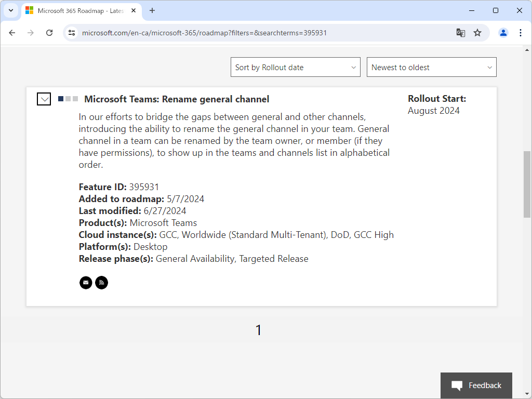Change ordering via Newest to oldest dropdown

(x=431, y=67)
